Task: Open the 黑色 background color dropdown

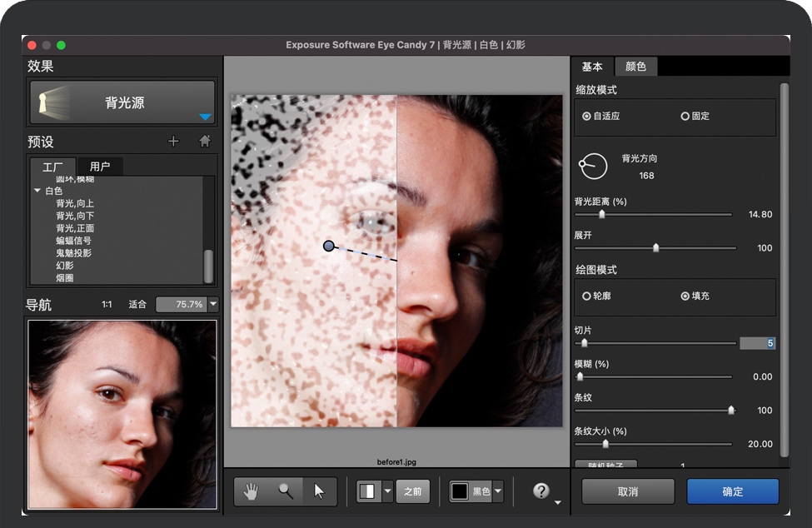Action: [x=497, y=491]
